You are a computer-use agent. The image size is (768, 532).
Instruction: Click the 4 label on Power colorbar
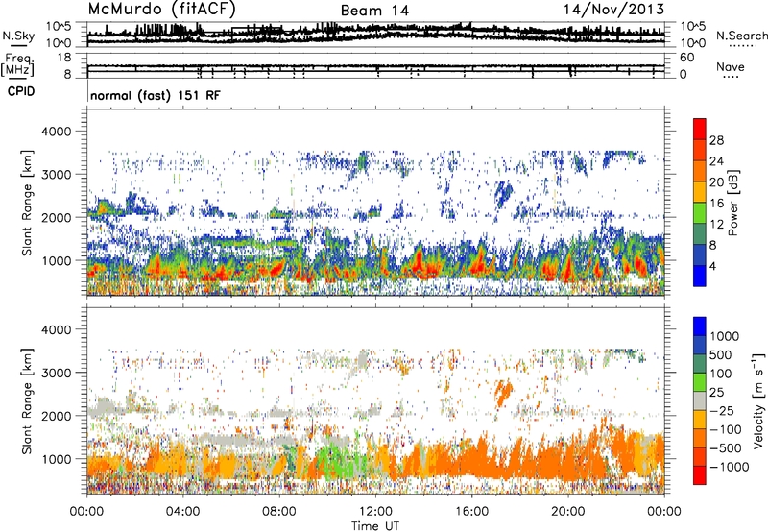tap(712, 266)
